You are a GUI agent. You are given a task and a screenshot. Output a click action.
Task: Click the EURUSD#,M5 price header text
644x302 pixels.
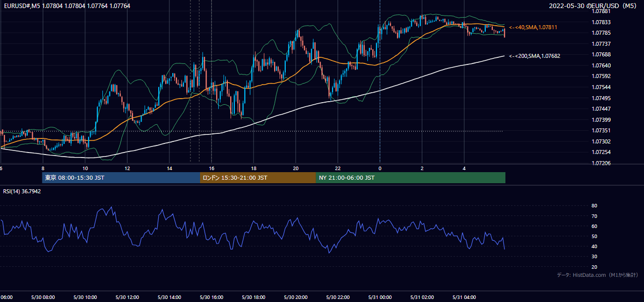[67, 6]
